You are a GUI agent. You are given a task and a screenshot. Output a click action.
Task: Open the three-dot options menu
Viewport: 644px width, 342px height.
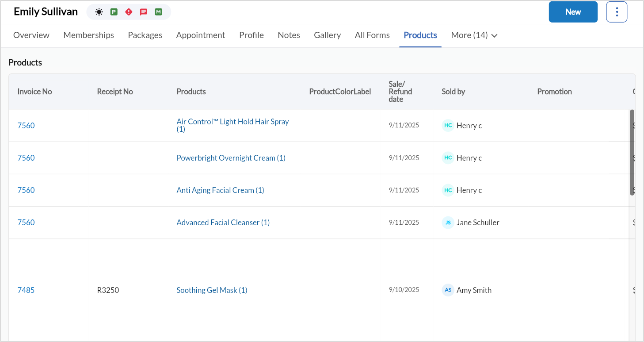617,12
